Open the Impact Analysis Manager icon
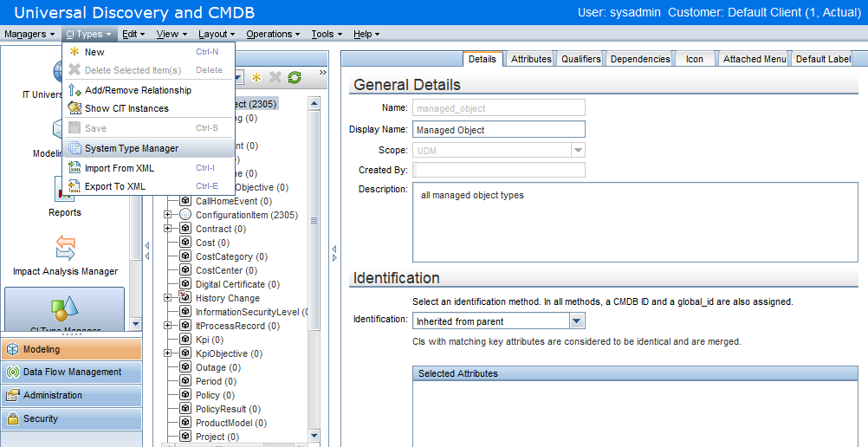This screenshot has height=447, width=868. (x=65, y=248)
